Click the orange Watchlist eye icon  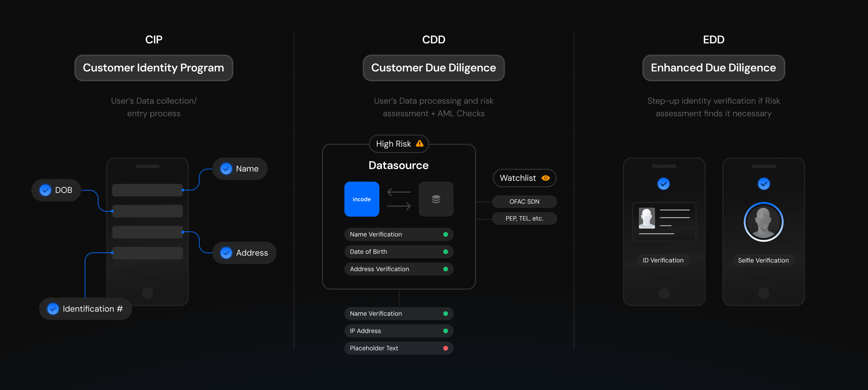point(545,178)
